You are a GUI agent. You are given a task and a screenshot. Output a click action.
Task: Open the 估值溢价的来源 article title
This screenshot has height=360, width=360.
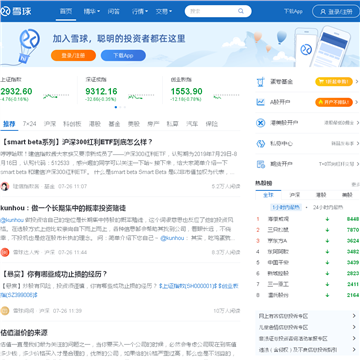click(x=24, y=333)
